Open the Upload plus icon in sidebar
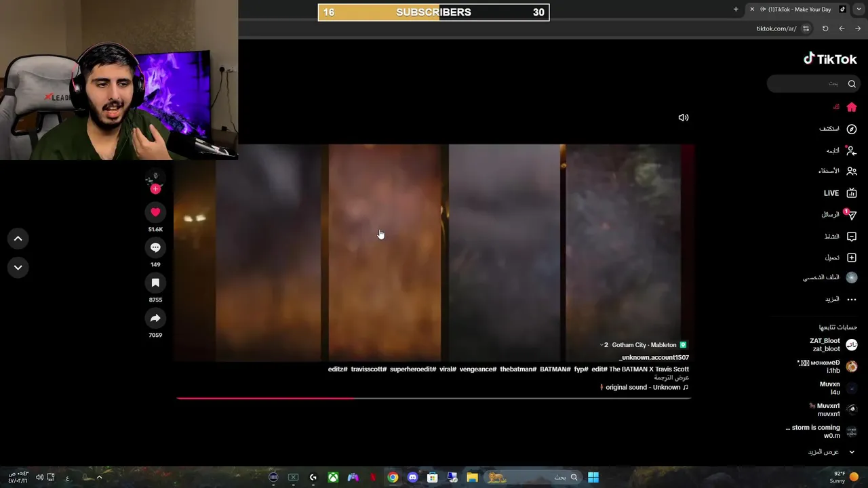The image size is (868, 488). tap(852, 258)
